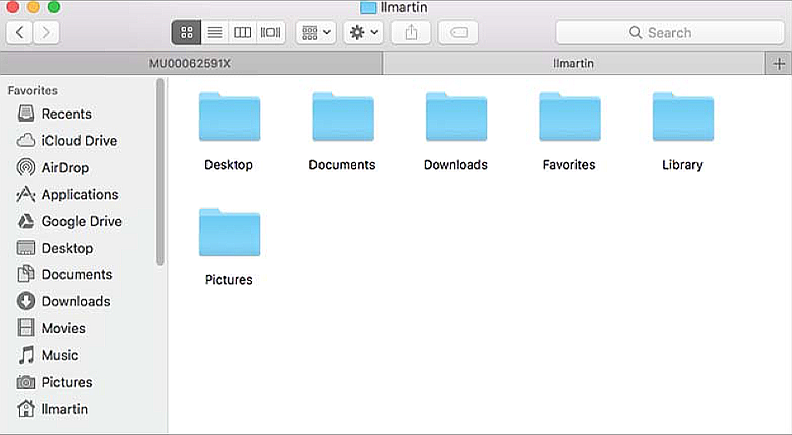Open the group-by arrangement dropdown

[316, 33]
